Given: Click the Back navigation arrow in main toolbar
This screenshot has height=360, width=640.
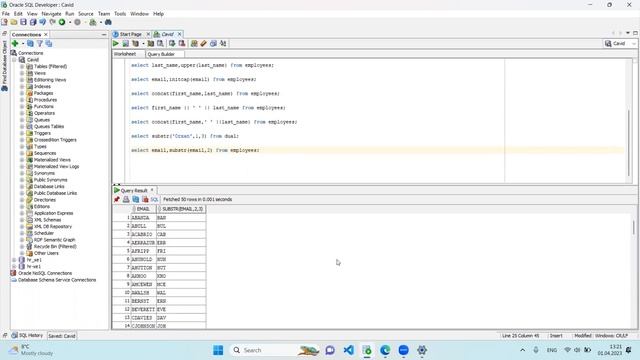Looking at the screenshot, I should click(x=42, y=22).
